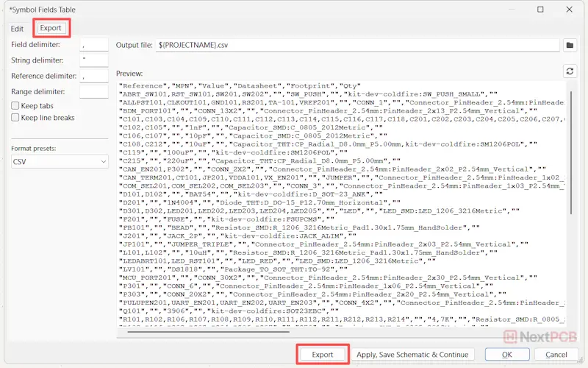The height and width of the screenshot is (368, 588).
Task: Click the "LV101" DS1818 preview line
Action: (233, 269)
